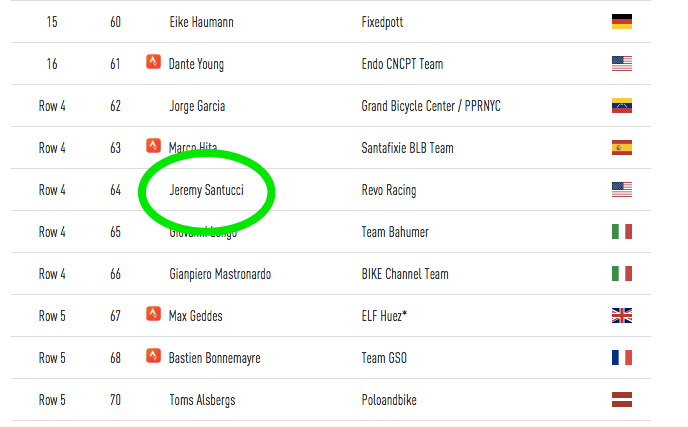Image resolution: width=688 pixels, height=427 pixels.
Task: Select rider Toms Alsbergs
Action: (x=204, y=400)
